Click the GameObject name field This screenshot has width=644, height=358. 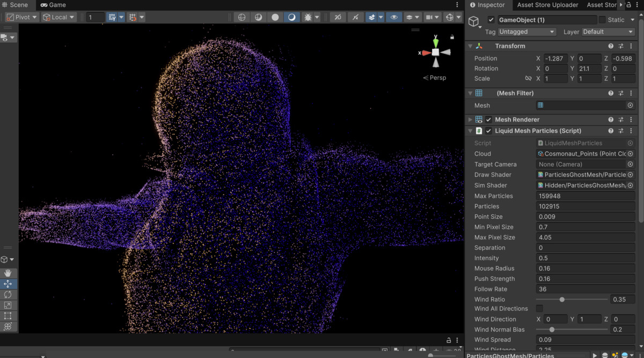click(547, 20)
